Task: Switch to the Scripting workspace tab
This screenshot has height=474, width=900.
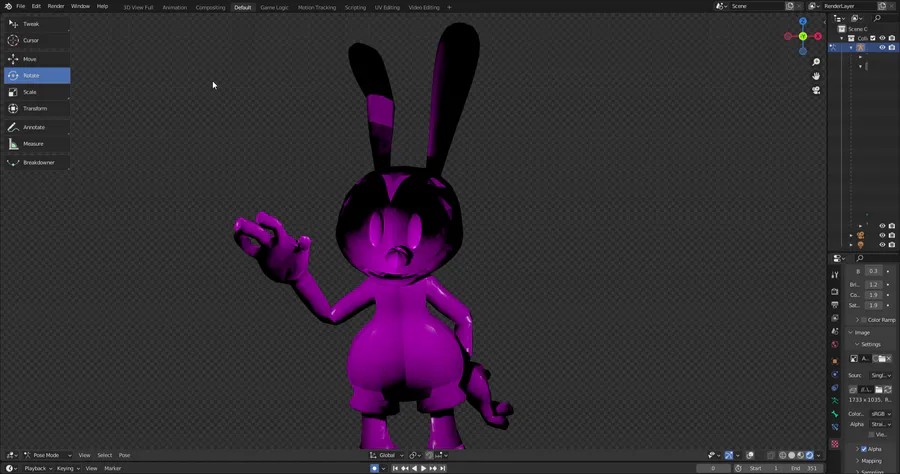Action: 355,7
